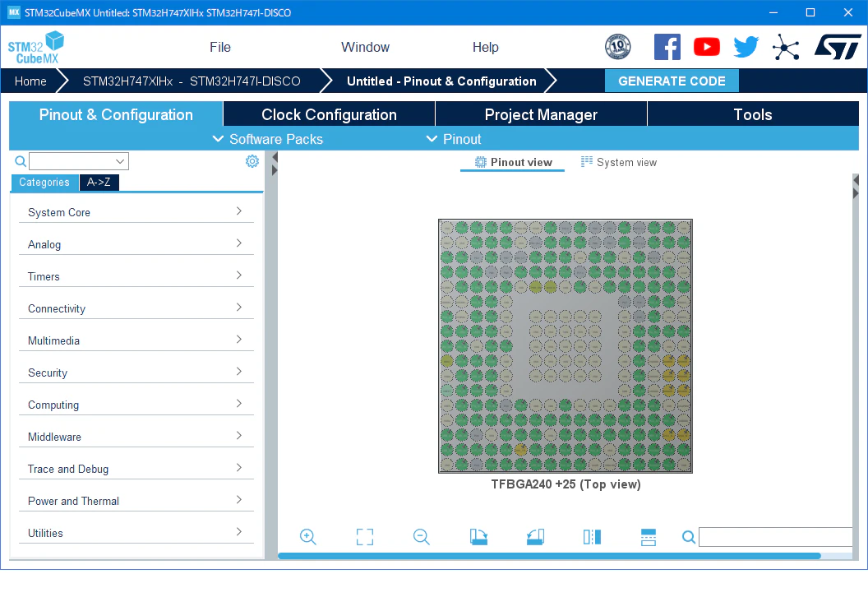868x611 pixels.
Task: Expand the Computing category
Action: (136, 405)
